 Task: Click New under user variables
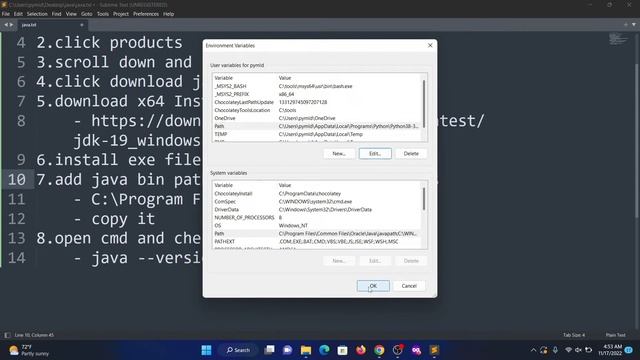pyautogui.click(x=339, y=153)
